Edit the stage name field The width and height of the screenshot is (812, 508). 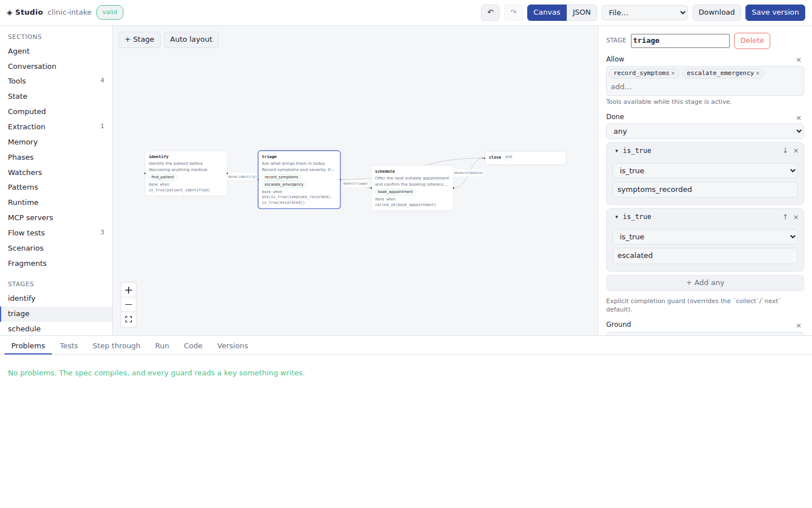(680, 41)
